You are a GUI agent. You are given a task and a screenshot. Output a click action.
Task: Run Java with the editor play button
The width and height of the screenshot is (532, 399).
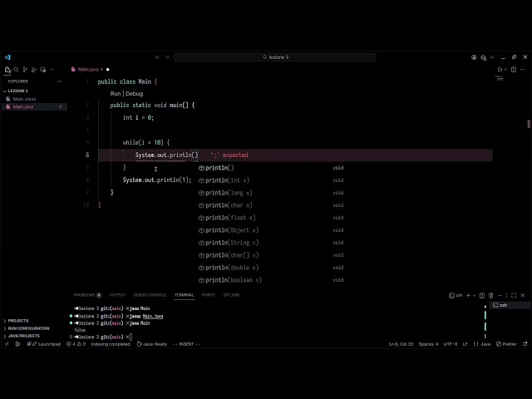click(500, 70)
